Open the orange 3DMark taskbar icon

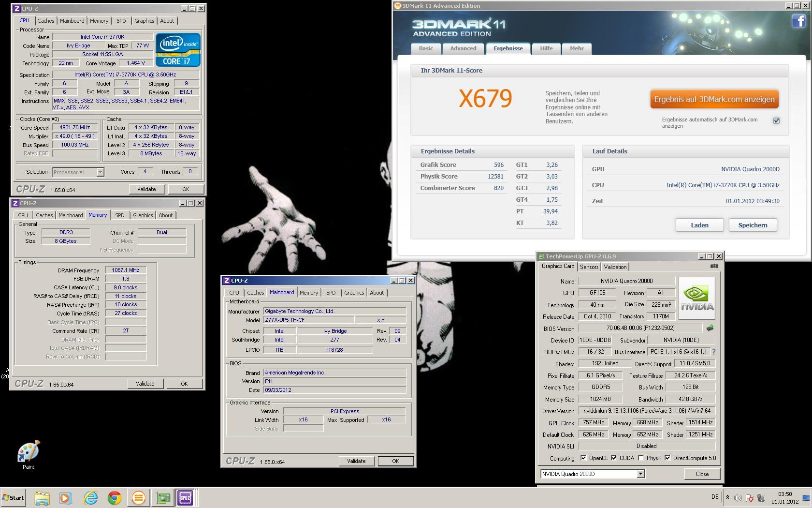pyautogui.click(x=138, y=498)
